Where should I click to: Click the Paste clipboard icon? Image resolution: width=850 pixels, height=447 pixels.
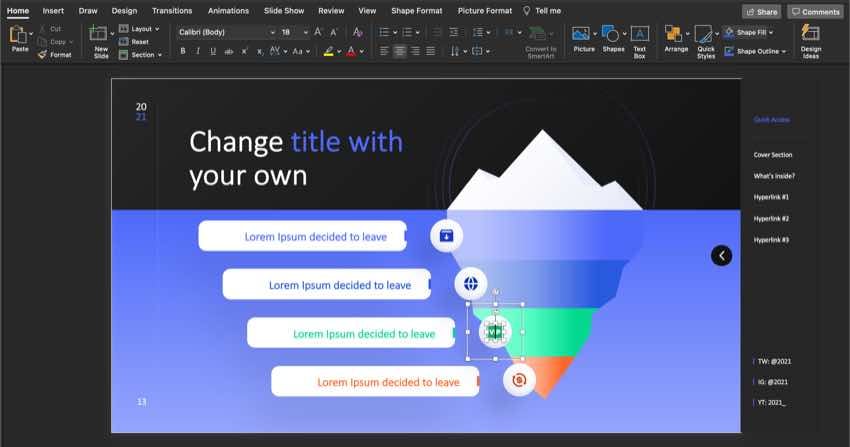18,35
